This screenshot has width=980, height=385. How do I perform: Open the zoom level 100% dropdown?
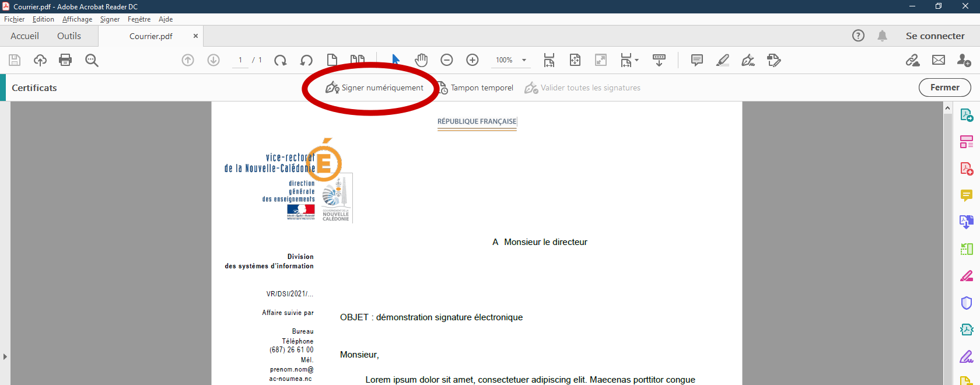coord(524,60)
